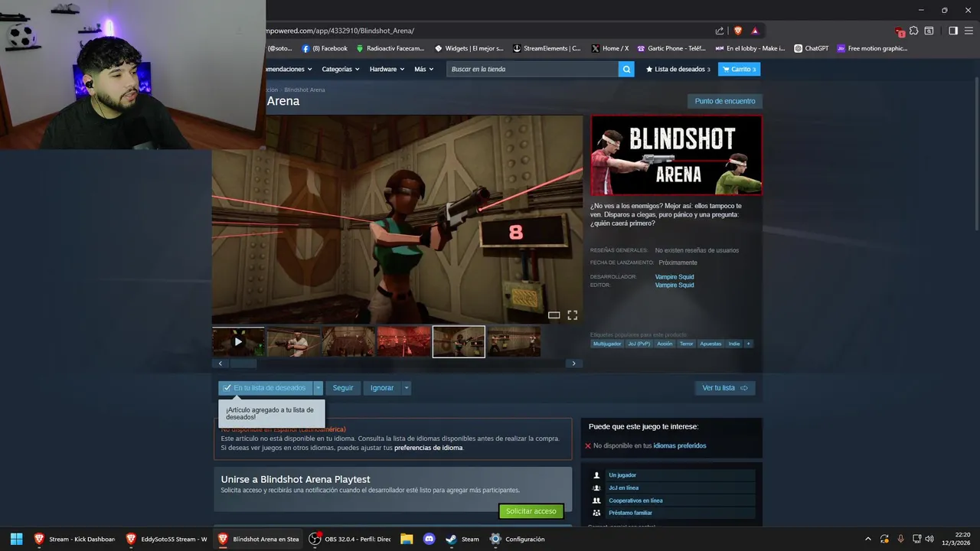This screenshot has width=980, height=551.
Task: Open the Home / X bookmark
Action: tap(610, 48)
